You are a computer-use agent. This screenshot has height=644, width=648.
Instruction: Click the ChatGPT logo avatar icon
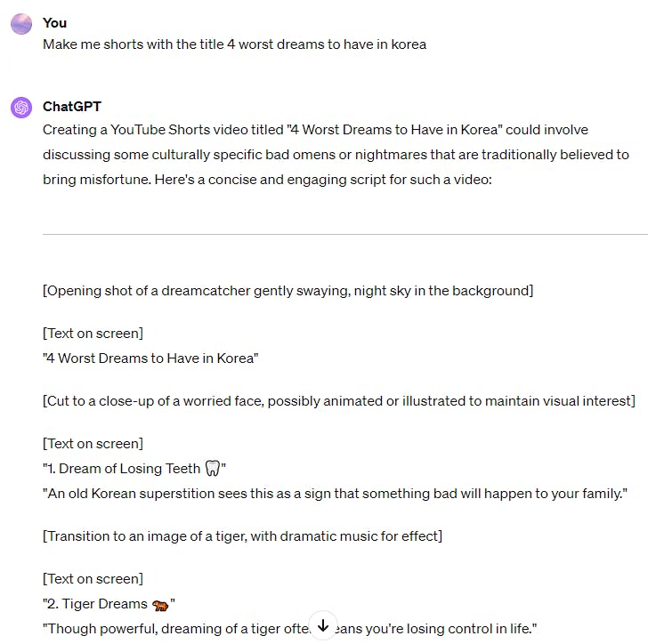21,108
